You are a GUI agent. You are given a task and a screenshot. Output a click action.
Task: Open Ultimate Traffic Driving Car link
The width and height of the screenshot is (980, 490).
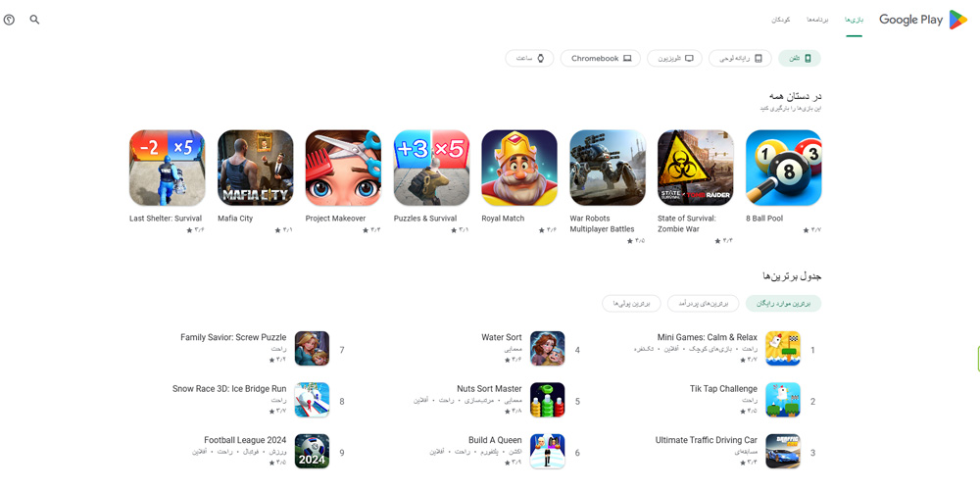[707, 440]
